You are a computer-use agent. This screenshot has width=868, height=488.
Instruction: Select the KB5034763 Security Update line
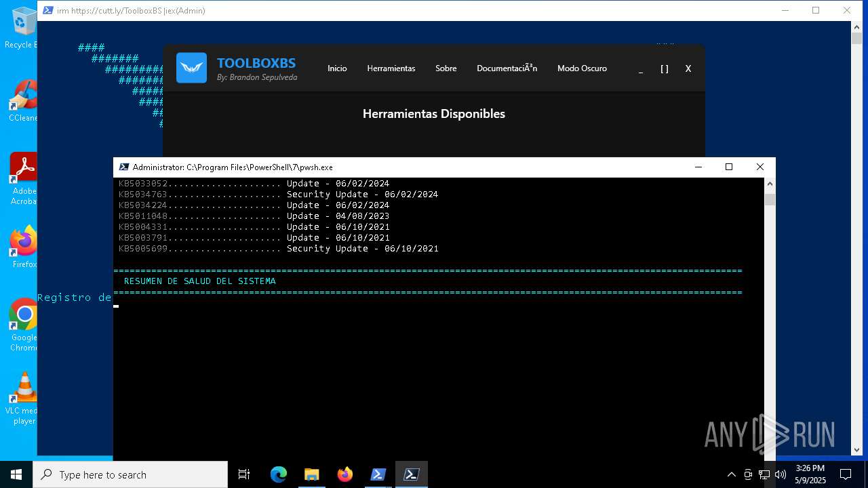[278, 195]
